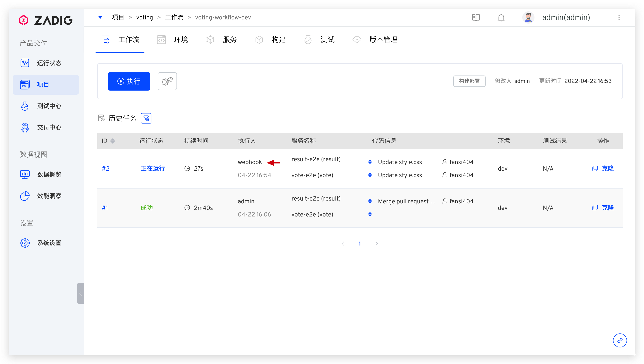Go to next page arrow
Screen dimensions: 644x364
coord(377,244)
